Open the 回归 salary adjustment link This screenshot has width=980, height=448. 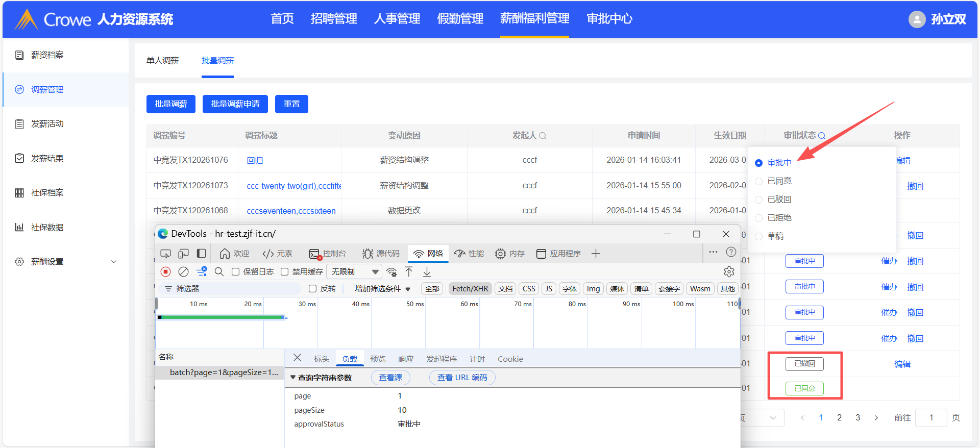point(255,161)
